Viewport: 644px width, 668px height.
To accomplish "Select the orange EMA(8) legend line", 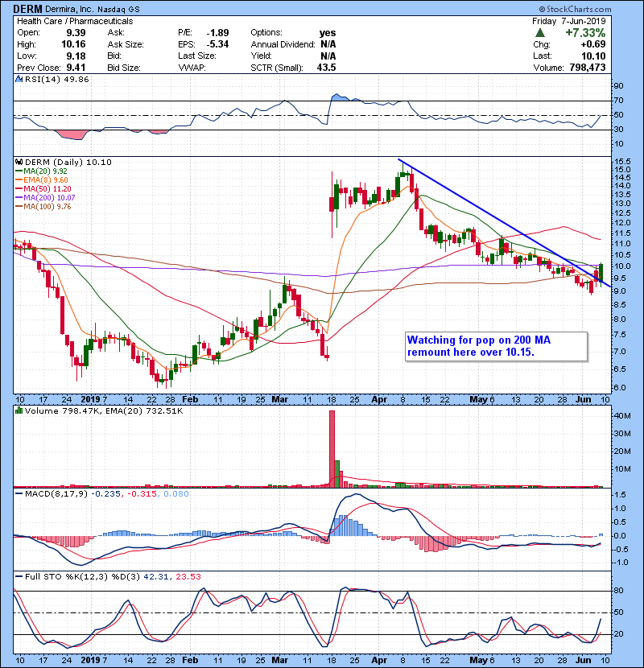I will (x=19, y=180).
